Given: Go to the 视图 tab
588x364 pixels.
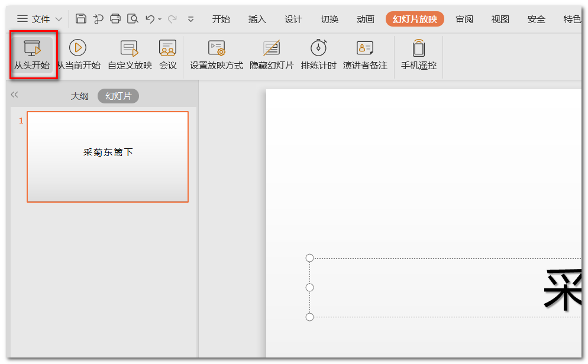Looking at the screenshot, I should tap(500, 19).
